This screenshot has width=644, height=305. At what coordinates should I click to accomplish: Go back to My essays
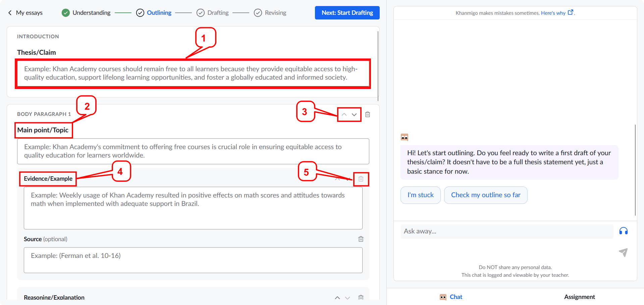pos(25,13)
